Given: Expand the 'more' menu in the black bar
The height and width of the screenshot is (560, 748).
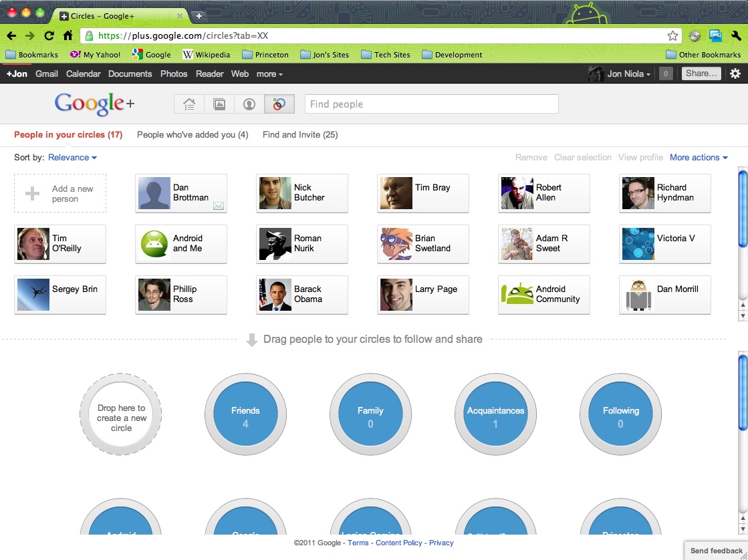Looking at the screenshot, I should [269, 74].
